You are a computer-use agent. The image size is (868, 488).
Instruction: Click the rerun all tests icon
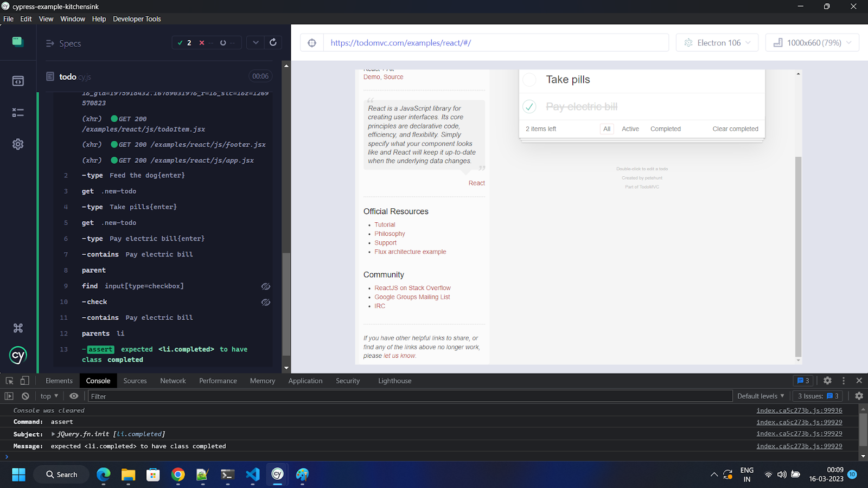[x=273, y=42]
